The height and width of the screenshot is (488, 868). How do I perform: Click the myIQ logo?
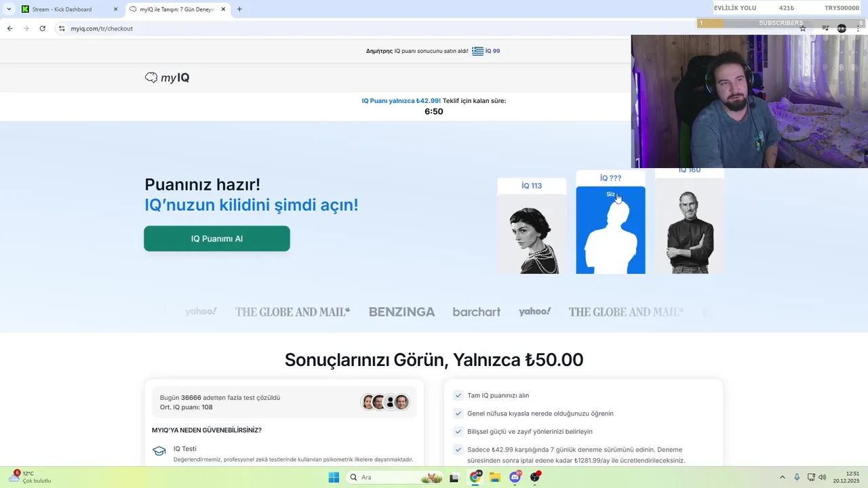(167, 78)
